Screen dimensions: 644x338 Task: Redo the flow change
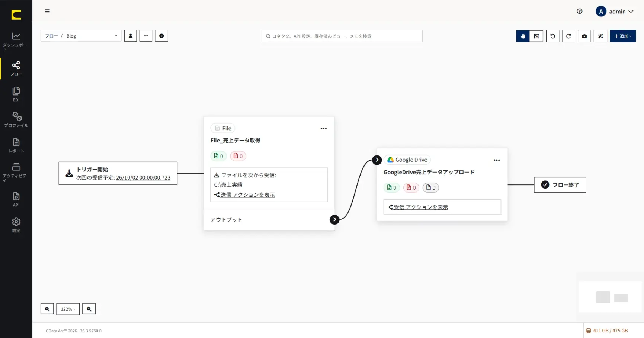(568, 36)
